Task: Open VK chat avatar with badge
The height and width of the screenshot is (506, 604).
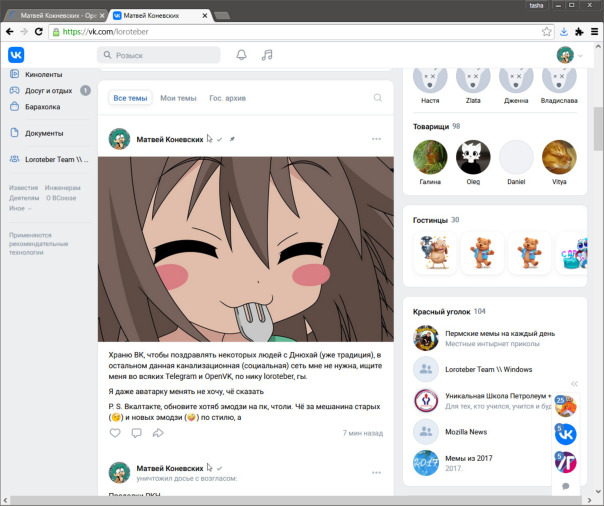Action: [565, 434]
